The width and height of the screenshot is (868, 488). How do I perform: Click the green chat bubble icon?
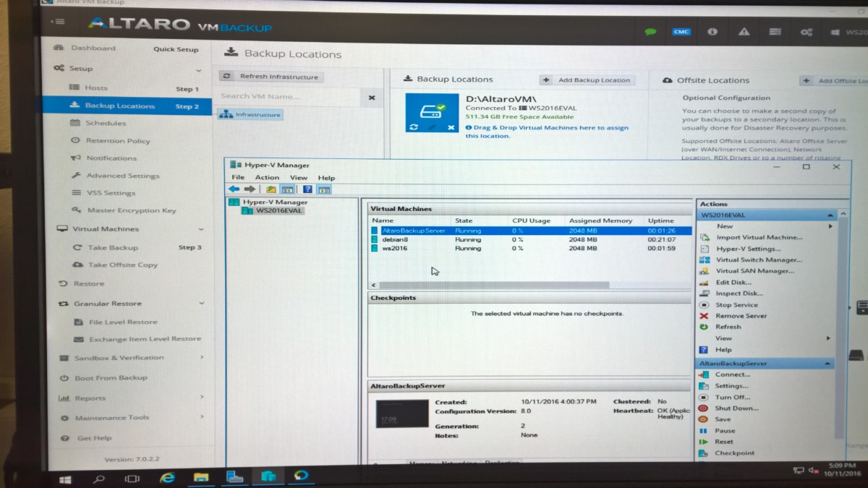(650, 32)
